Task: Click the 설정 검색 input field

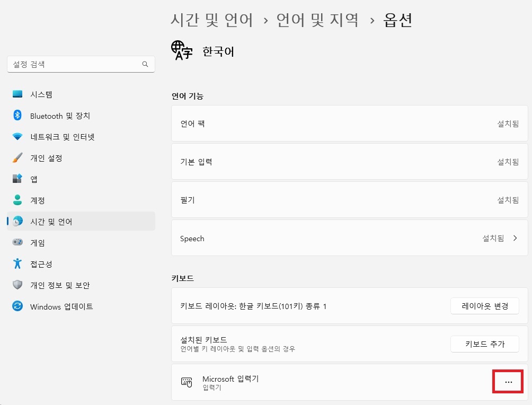Action: [x=81, y=64]
